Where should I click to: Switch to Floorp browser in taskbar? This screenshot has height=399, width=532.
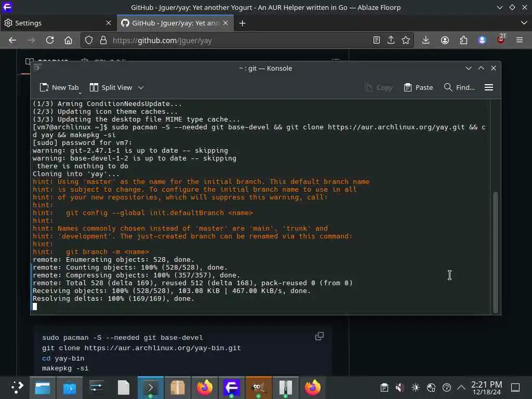point(231,388)
